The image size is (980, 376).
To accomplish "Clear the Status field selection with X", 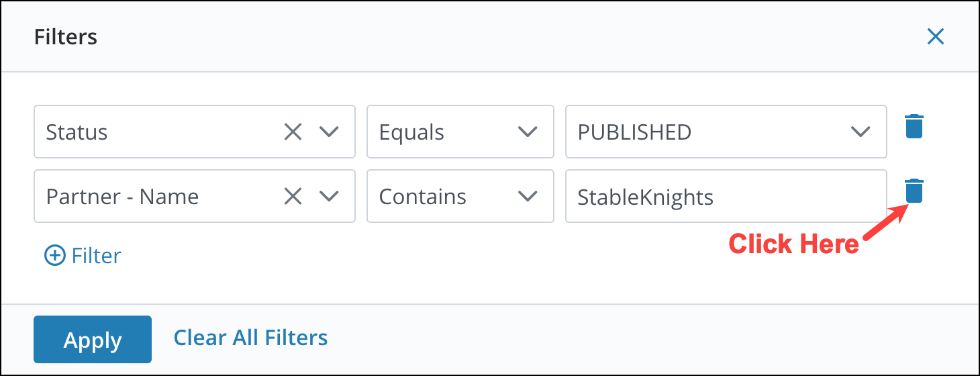I will tap(293, 132).
